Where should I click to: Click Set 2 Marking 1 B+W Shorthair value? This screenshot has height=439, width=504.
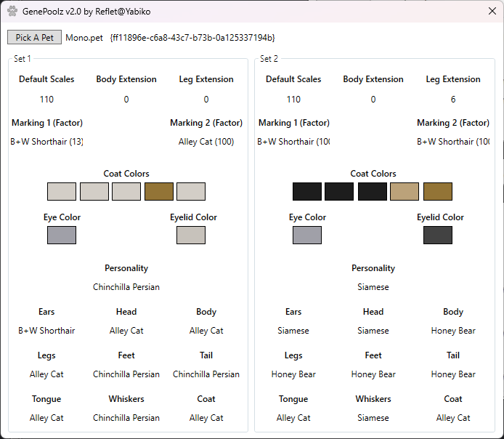click(293, 142)
